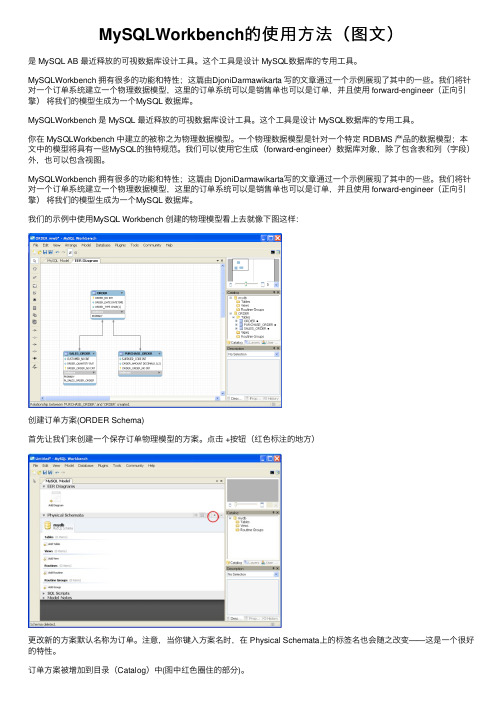Click the PURCHASE_ORDER table header in diagram

(x=140, y=354)
